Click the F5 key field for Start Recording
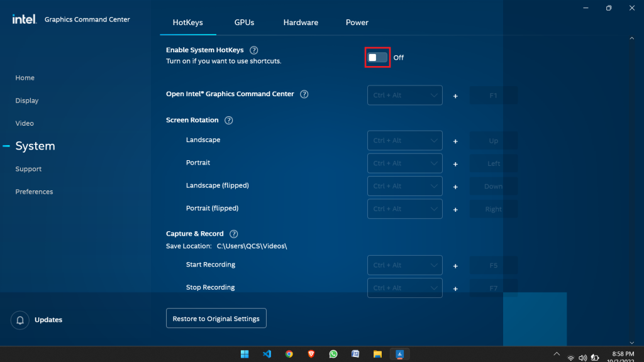This screenshot has width=644, height=362. click(x=493, y=266)
